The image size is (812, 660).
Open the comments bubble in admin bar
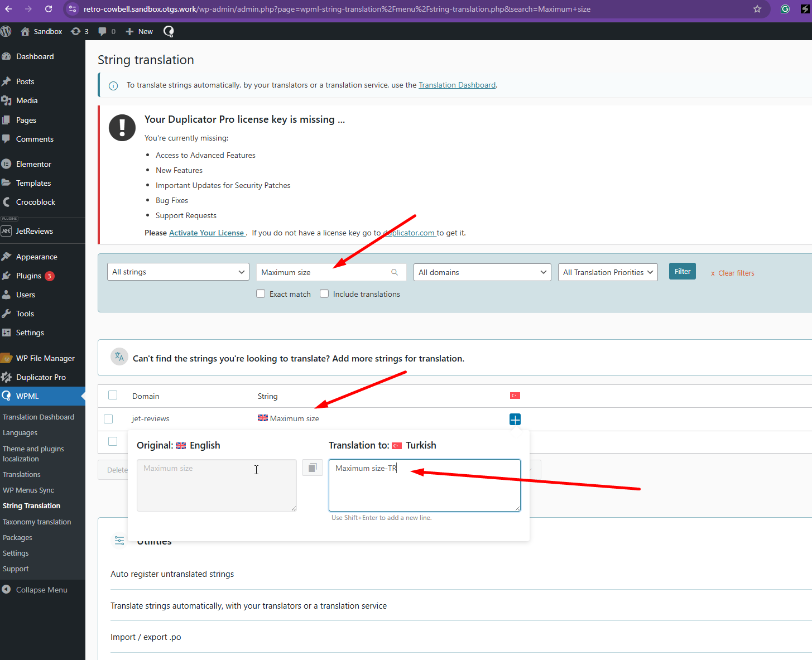[107, 31]
